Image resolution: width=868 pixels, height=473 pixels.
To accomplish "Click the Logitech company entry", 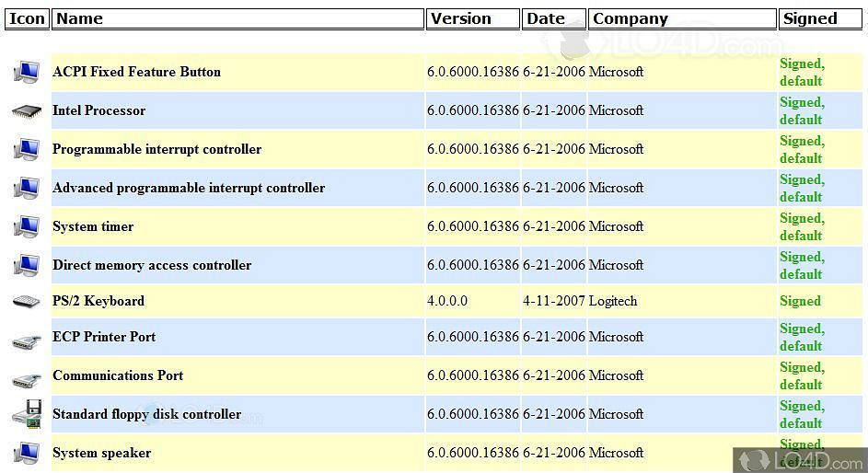I will tap(613, 301).
